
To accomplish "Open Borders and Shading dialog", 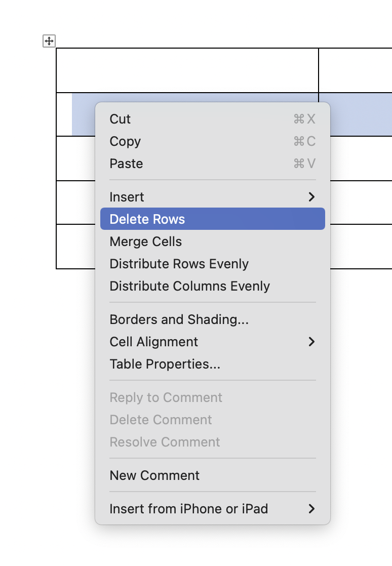I will click(179, 319).
